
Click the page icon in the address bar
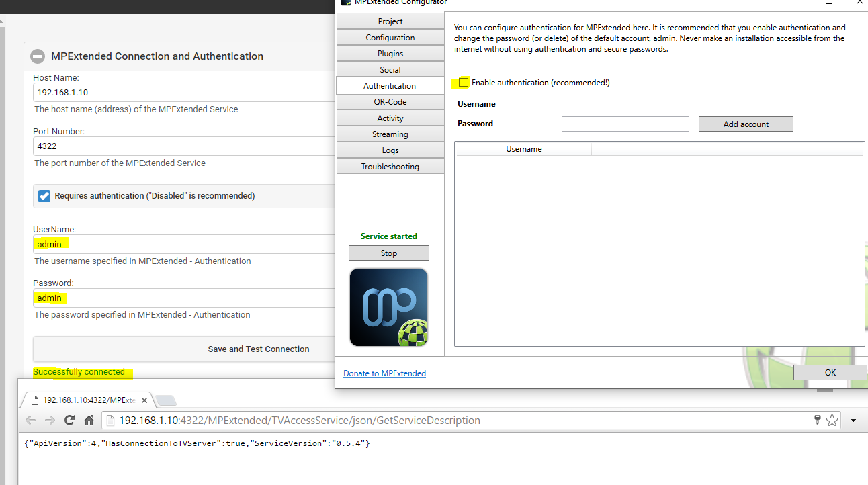[110, 421]
